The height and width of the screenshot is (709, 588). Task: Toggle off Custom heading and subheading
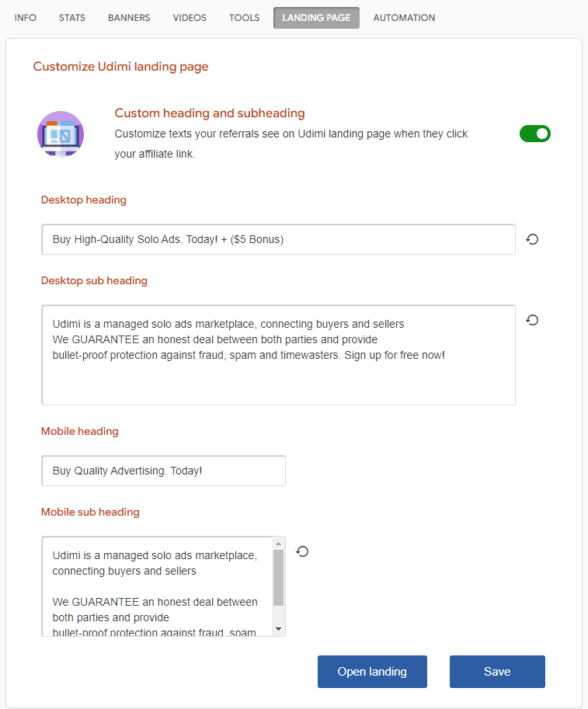click(x=534, y=134)
